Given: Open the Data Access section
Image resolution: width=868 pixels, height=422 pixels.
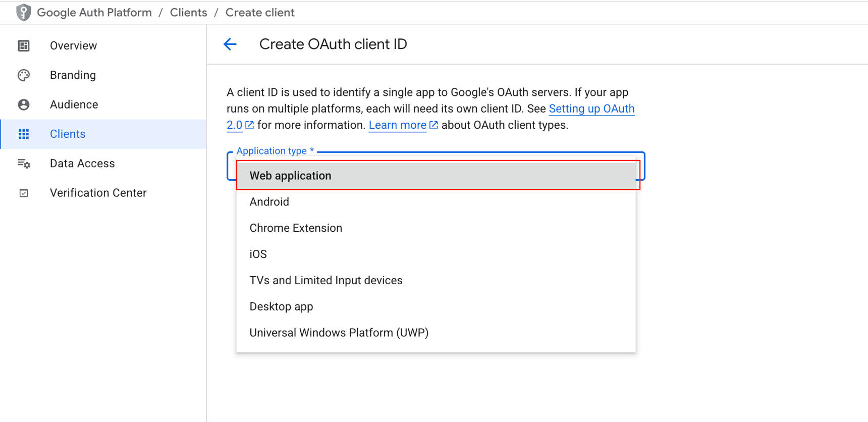Looking at the screenshot, I should (x=82, y=164).
